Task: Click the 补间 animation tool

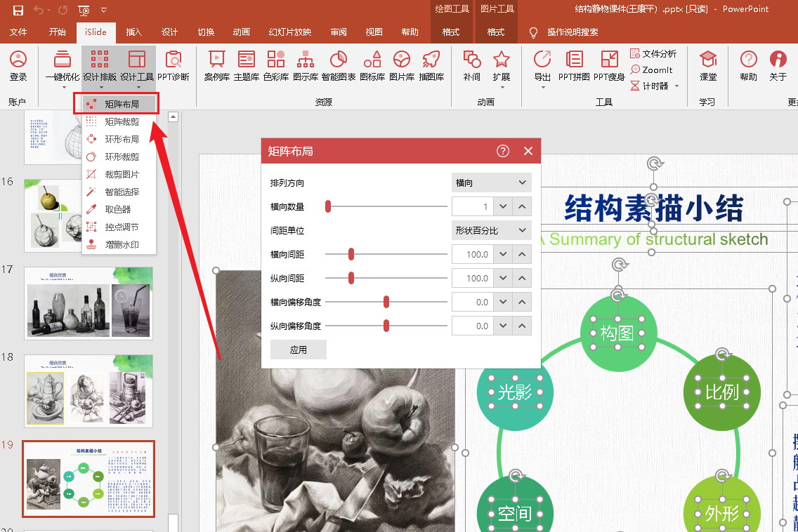Action: [472, 65]
